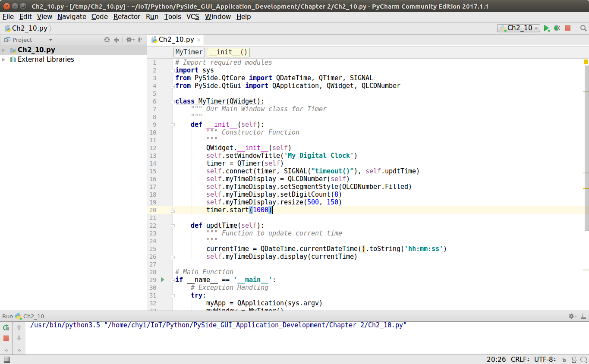Screen dimensions: 589x364
Task: Click the 20:26 caret position indicator
Action: coord(497,359)
